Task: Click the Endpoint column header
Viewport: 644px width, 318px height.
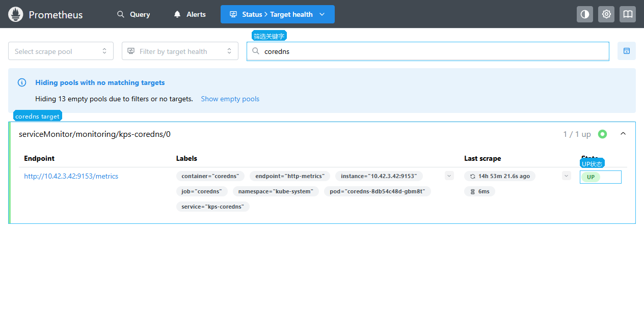Action: [39, 158]
